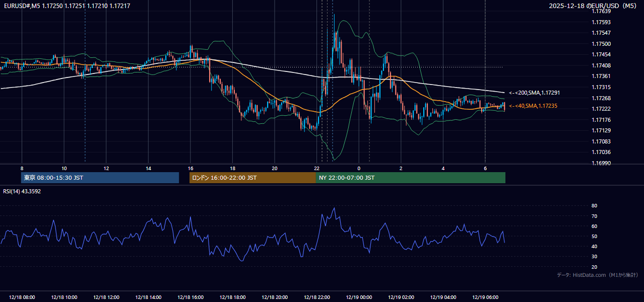Click the データ: HistData.com source text
Image resolution: width=644 pixels, height=302 pixels.
coord(598,275)
